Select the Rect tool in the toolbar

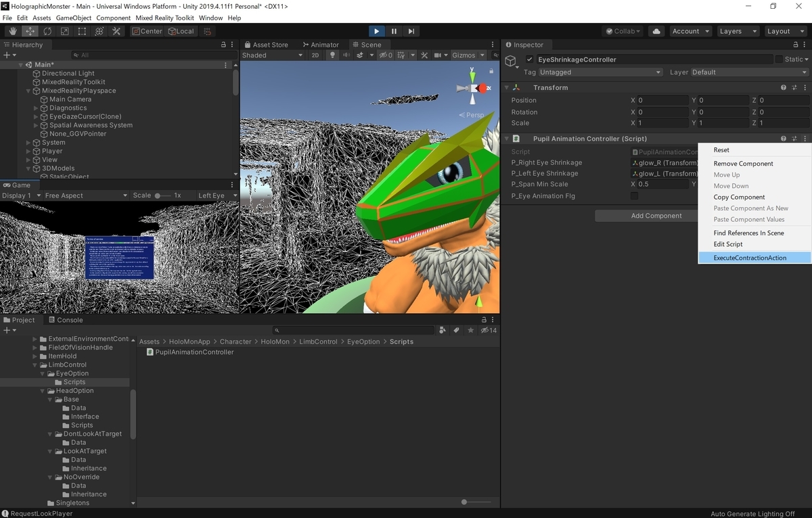click(x=82, y=31)
